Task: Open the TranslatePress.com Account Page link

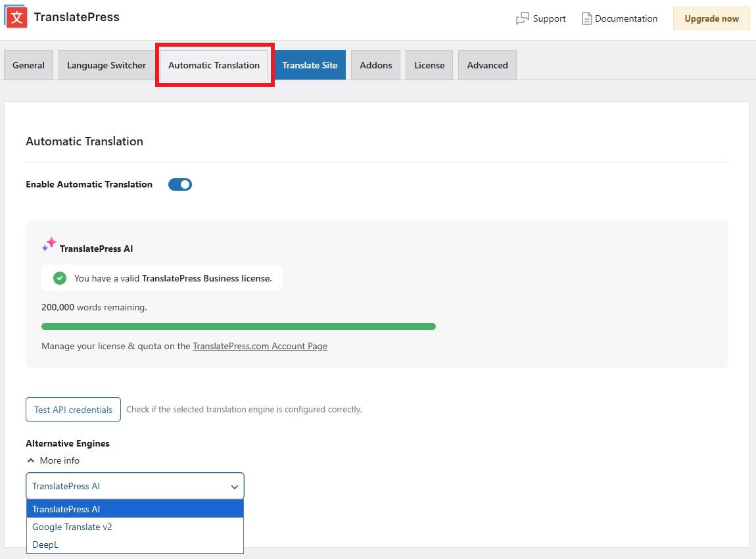Action: [x=260, y=346]
